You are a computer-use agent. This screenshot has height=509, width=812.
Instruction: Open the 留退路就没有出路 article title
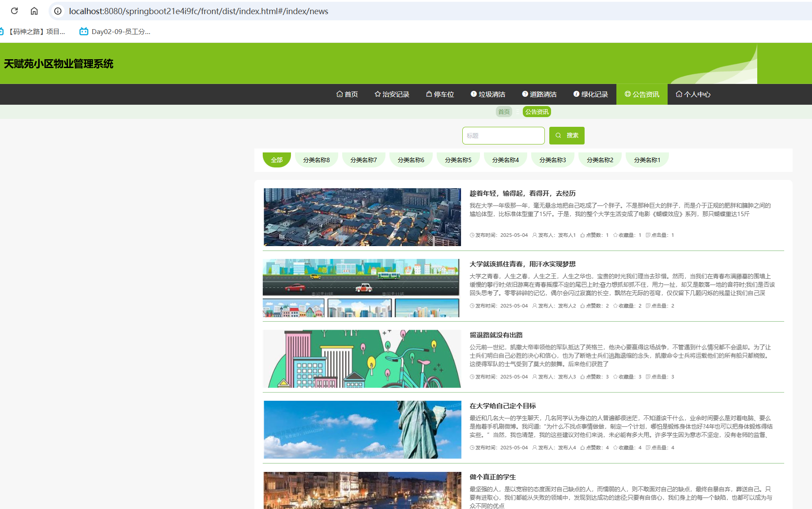(496, 335)
